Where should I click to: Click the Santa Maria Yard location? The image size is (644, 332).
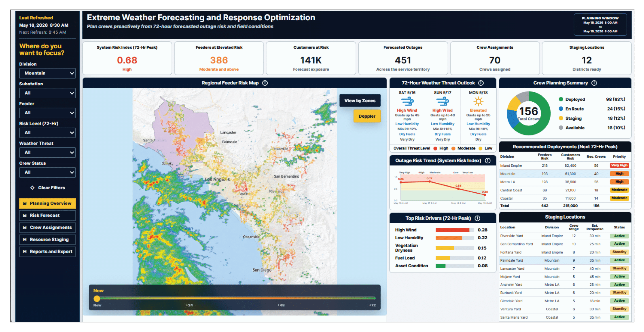tap(514, 317)
